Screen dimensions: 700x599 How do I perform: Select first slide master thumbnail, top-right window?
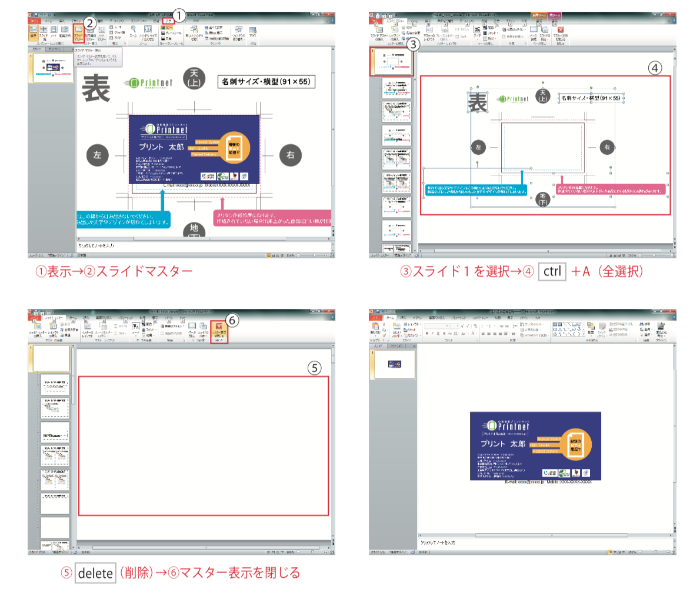[392, 61]
